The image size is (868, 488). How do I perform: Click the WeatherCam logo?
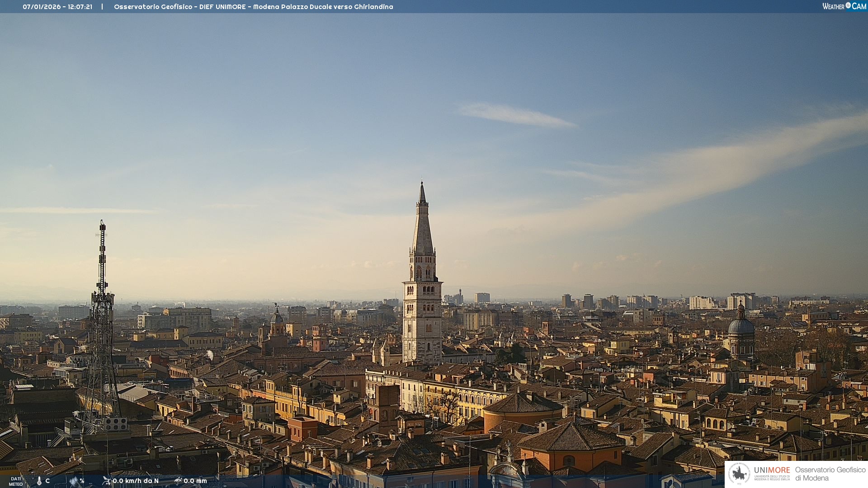click(844, 6)
